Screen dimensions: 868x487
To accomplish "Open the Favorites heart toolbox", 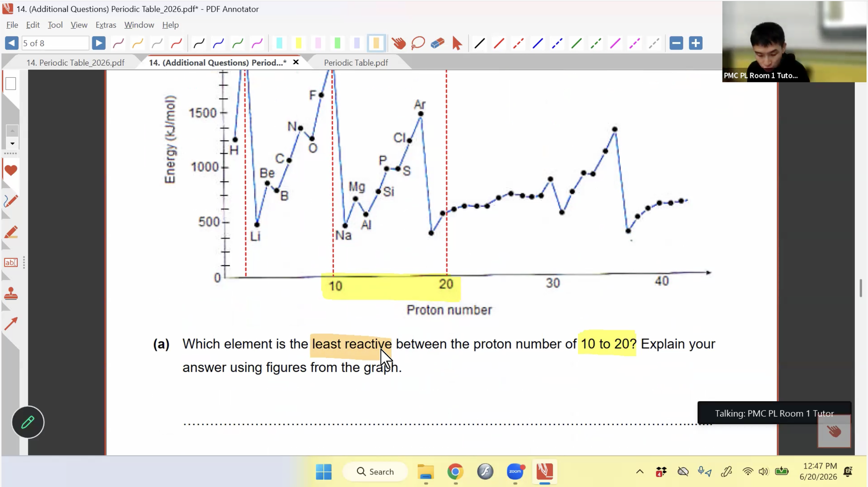I will coord(11,170).
